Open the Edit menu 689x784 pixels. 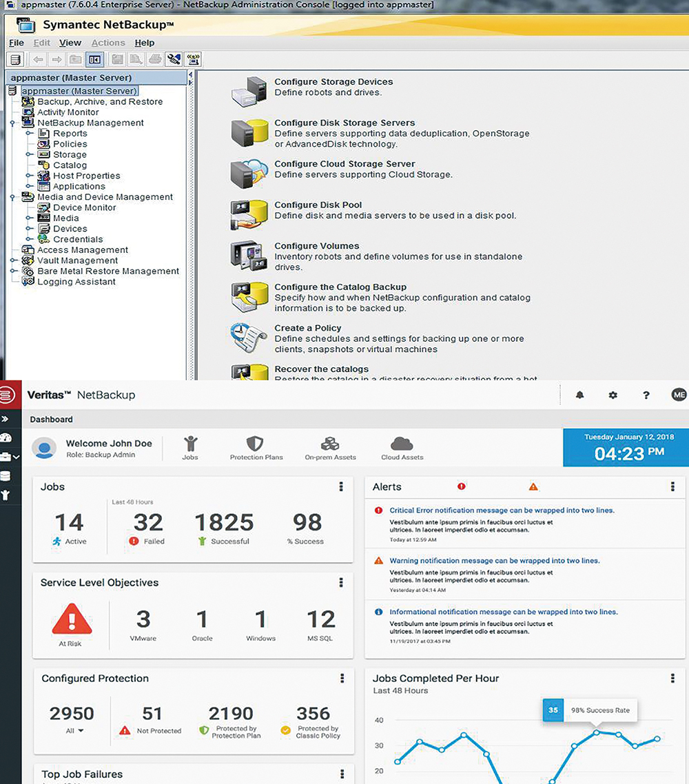[x=41, y=43]
